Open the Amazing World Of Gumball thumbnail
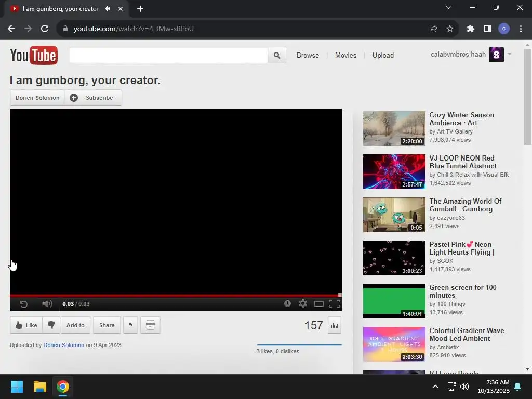Viewport: 532px width, 399px height. click(x=394, y=215)
